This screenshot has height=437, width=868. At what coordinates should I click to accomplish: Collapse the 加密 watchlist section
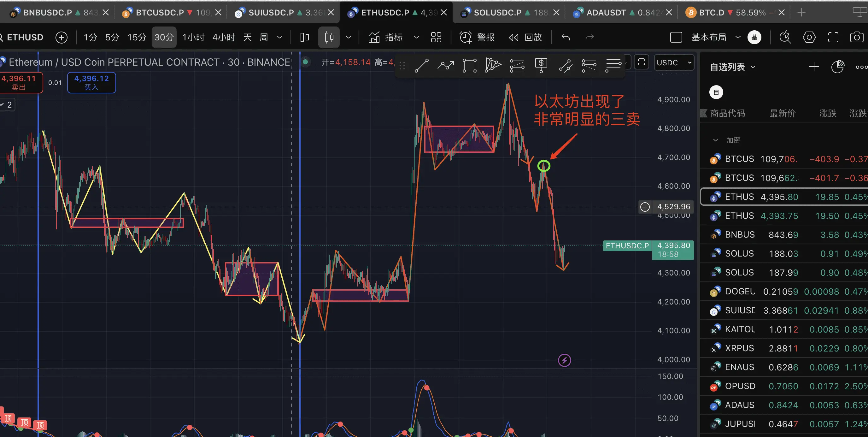(716, 140)
